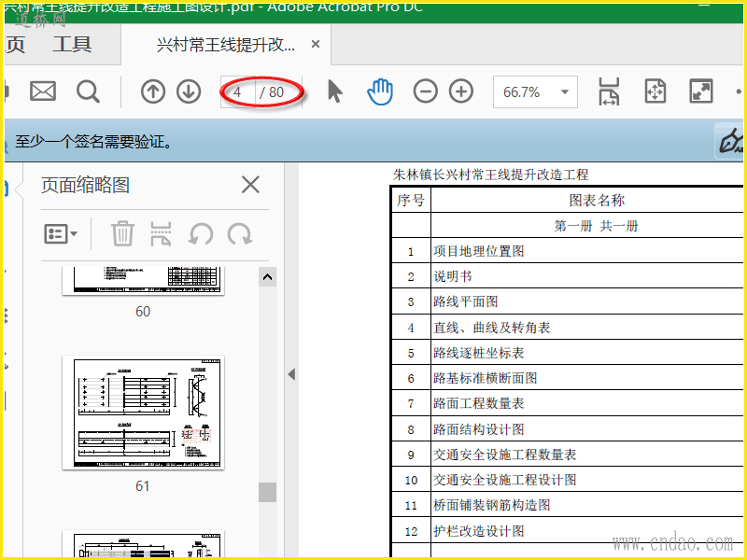The height and width of the screenshot is (560, 747).
Task: Click 交通安全设施工程数量表 in the table
Action: [504, 455]
